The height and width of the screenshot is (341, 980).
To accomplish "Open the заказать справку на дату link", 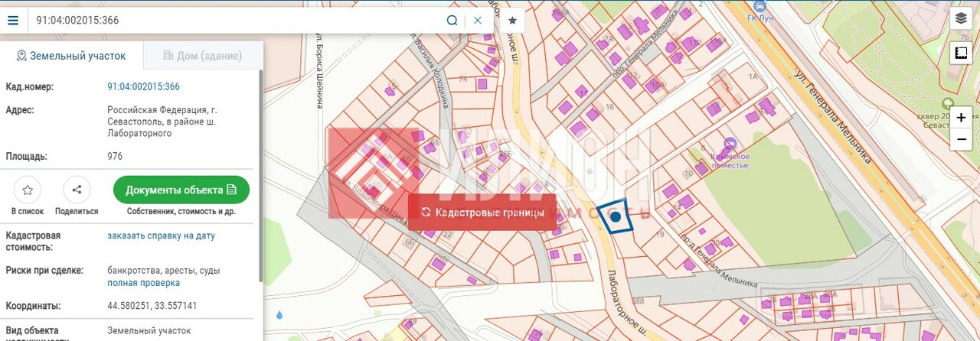I will (161, 235).
